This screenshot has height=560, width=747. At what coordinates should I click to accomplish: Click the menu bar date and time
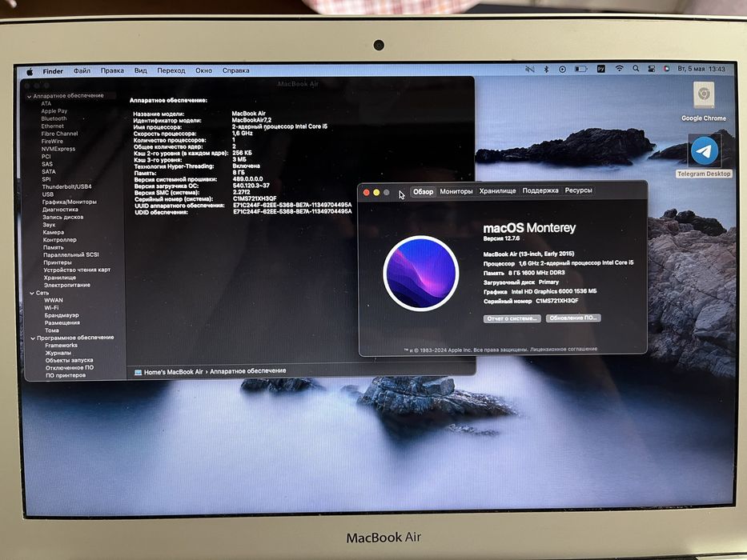(701, 69)
